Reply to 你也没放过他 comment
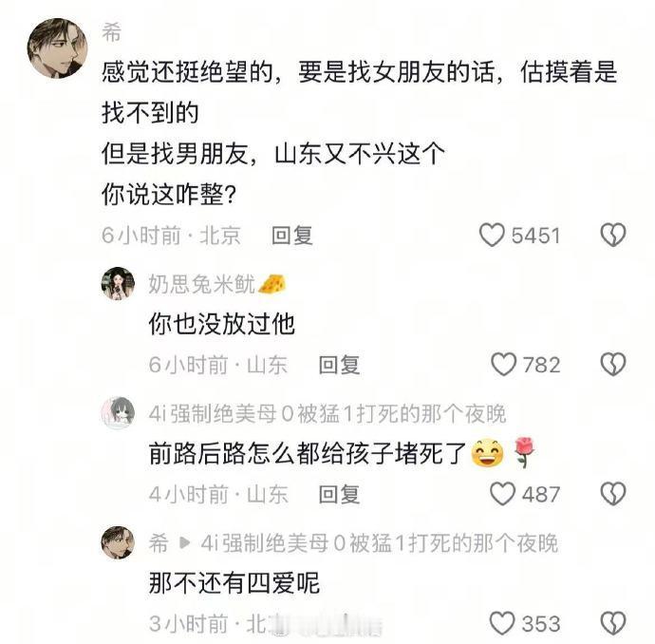Viewport: 655px width, 644px height. click(339, 365)
